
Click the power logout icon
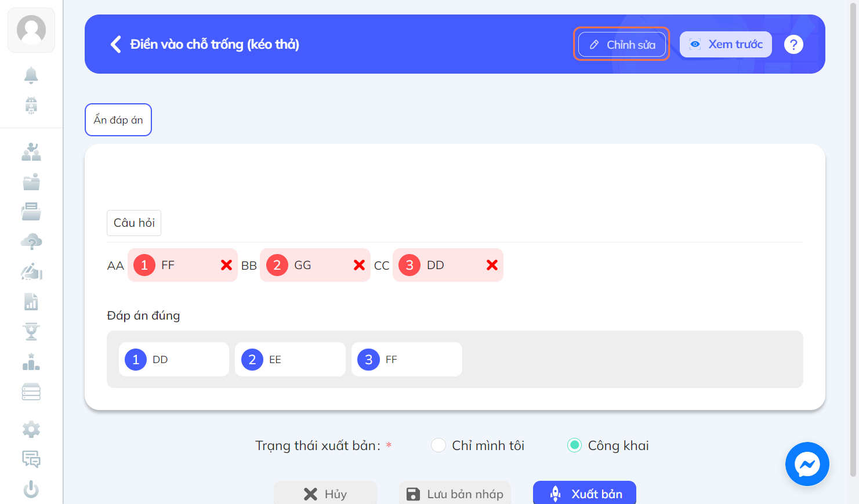coord(31,490)
